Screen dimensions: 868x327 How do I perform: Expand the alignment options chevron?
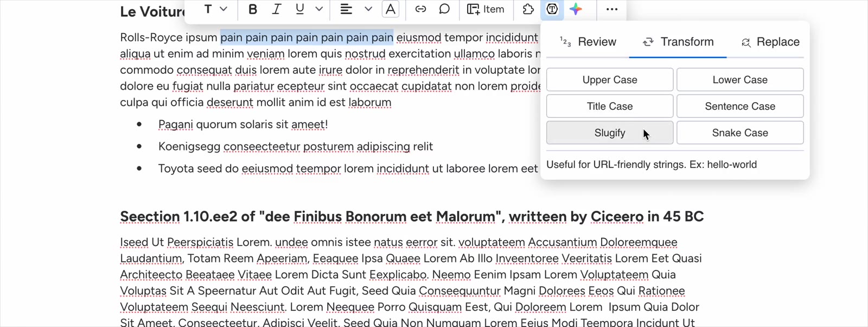click(x=368, y=9)
